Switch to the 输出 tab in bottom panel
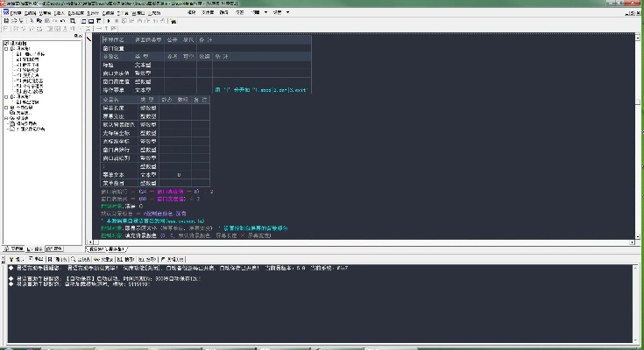Image resolution: width=644 pixels, height=350 pixels. 39,260
